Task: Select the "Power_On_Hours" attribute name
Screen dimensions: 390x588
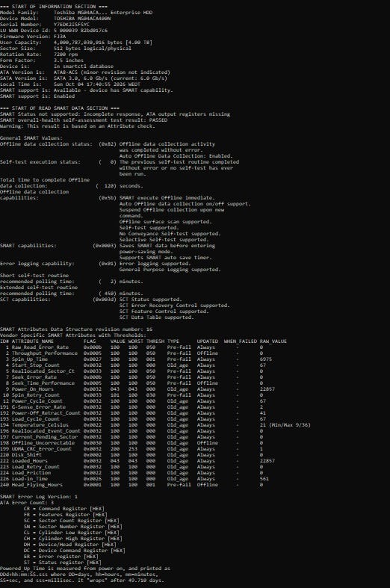Action: pyautogui.click(x=33, y=389)
